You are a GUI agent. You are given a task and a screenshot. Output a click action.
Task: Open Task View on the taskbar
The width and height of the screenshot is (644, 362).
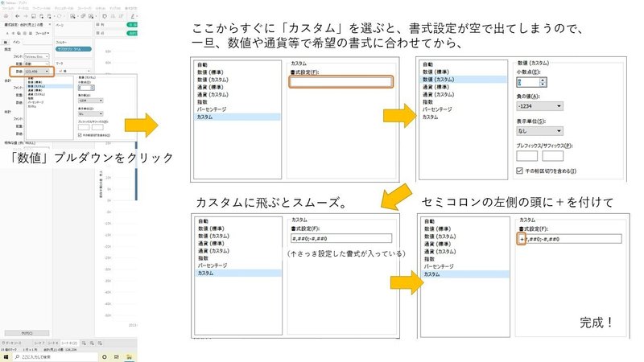point(117,357)
